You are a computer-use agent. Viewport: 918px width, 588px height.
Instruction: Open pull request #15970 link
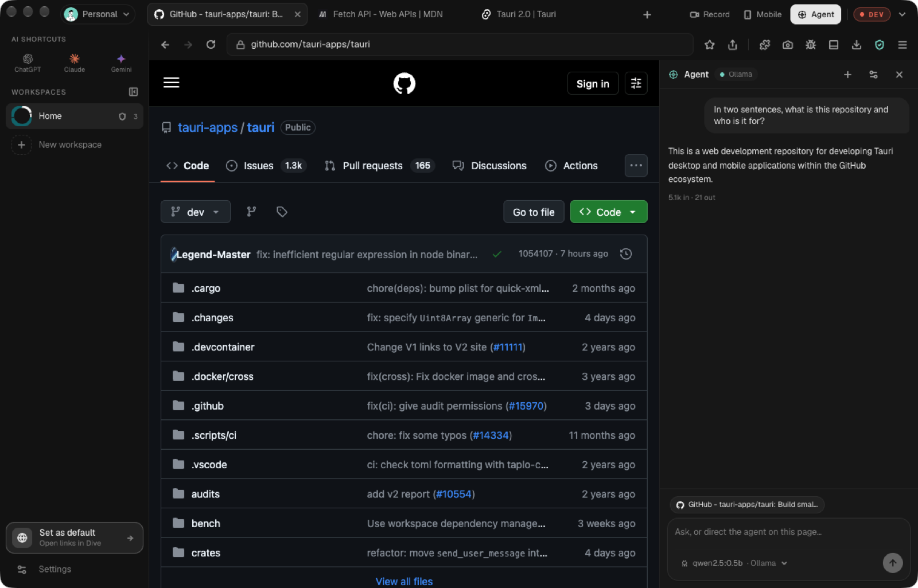(526, 406)
